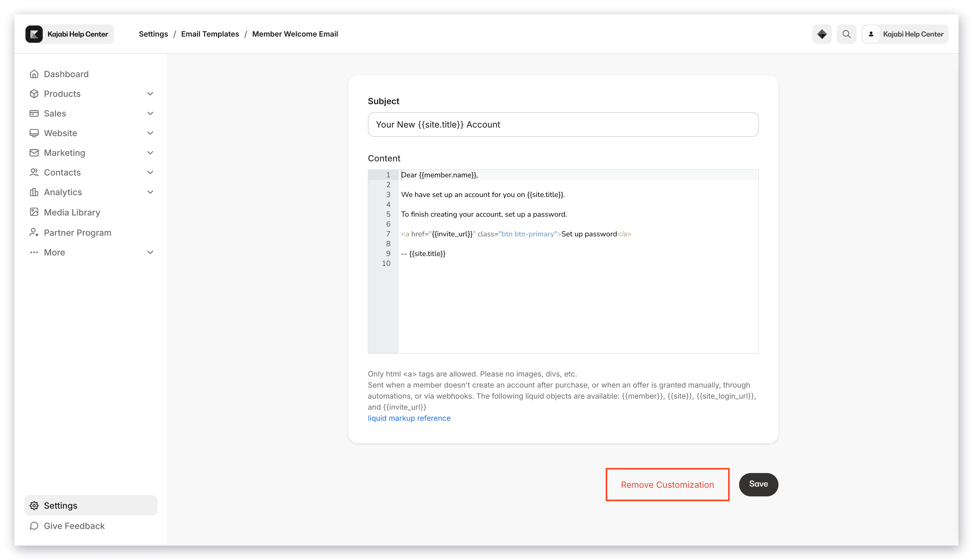Click the empty code editor area below line 10
973x560 pixels.
(x=578, y=310)
